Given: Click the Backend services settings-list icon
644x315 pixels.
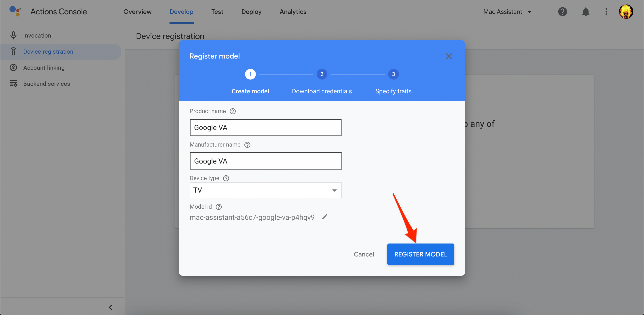Looking at the screenshot, I should (x=13, y=84).
